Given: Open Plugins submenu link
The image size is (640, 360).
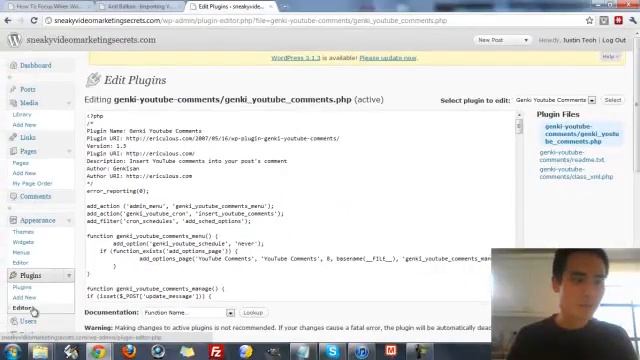Looking at the screenshot, I should tap(22, 287).
